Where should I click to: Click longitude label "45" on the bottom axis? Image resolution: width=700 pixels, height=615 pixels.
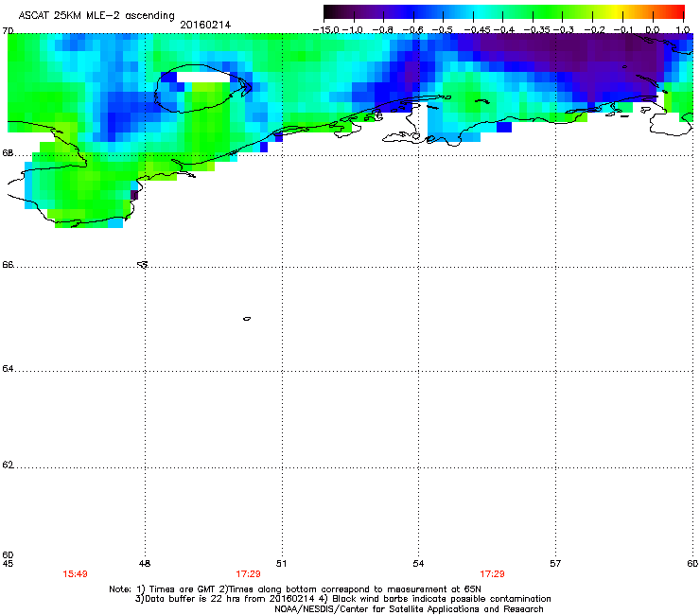pos(8,564)
